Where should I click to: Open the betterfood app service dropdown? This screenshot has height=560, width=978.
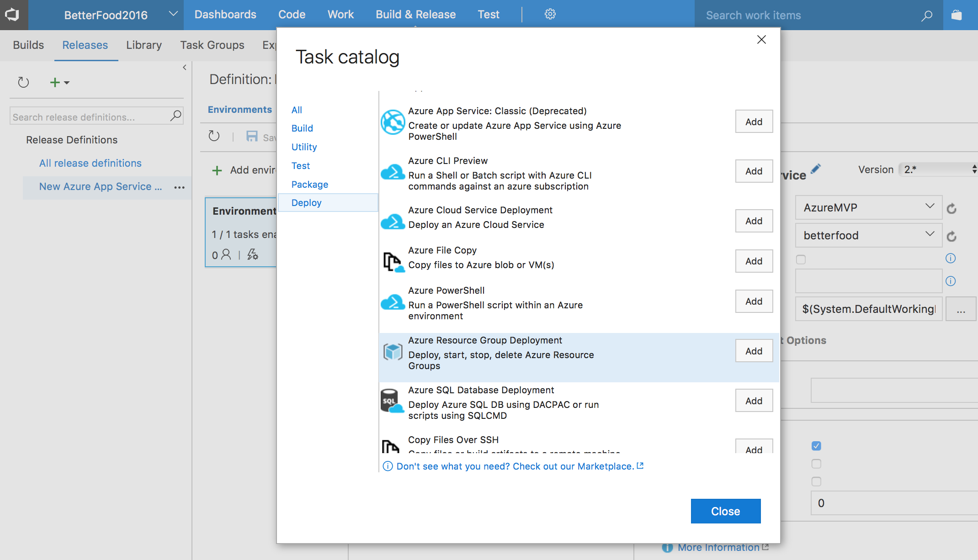click(869, 235)
